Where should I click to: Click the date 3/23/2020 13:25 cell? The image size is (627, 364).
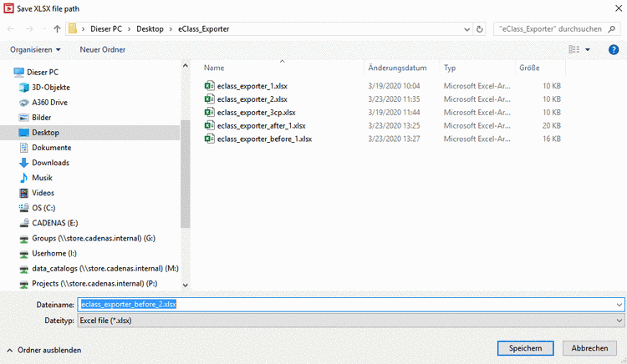(x=394, y=126)
